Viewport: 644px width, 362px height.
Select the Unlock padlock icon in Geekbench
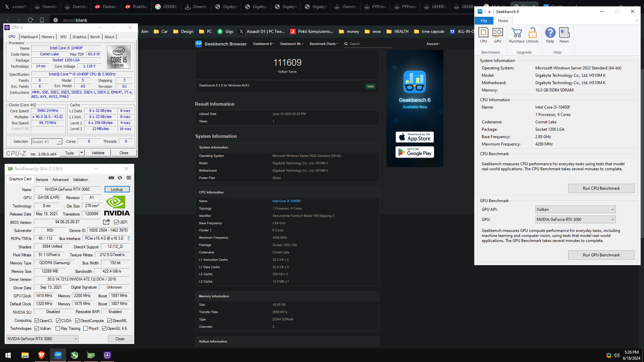(532, 35)
